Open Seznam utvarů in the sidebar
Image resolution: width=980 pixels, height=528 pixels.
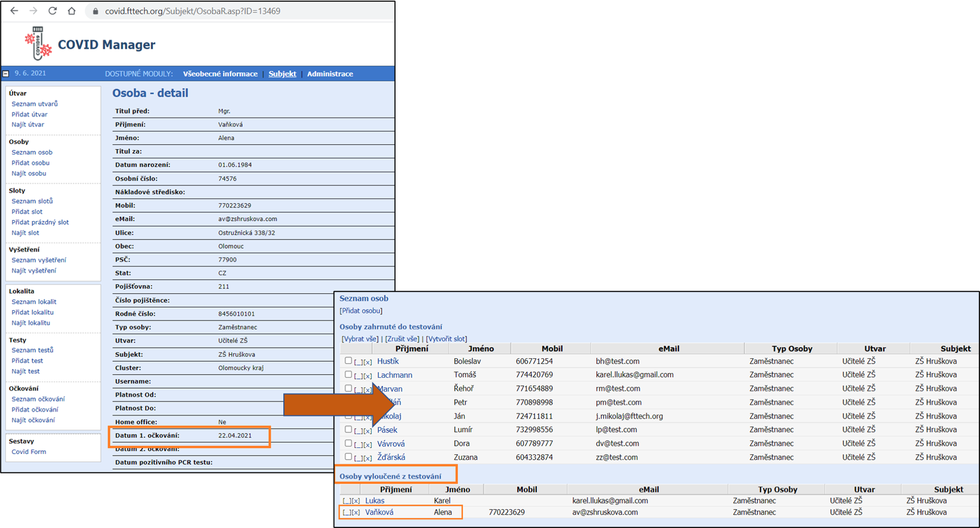pyautogui.click(x=35, y=104)
